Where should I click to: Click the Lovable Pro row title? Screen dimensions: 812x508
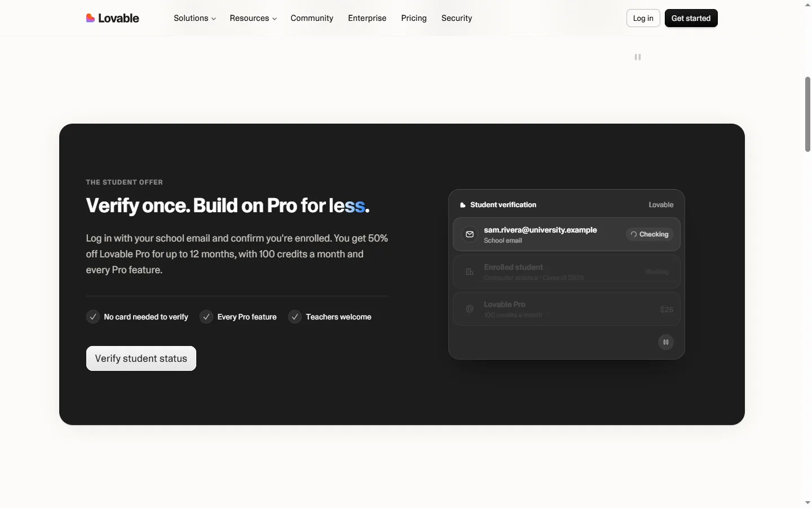(505, 304)
